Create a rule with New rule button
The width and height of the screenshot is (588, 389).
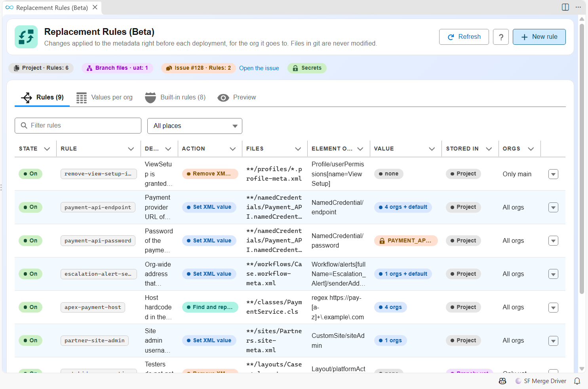click(x=539, y=37)
